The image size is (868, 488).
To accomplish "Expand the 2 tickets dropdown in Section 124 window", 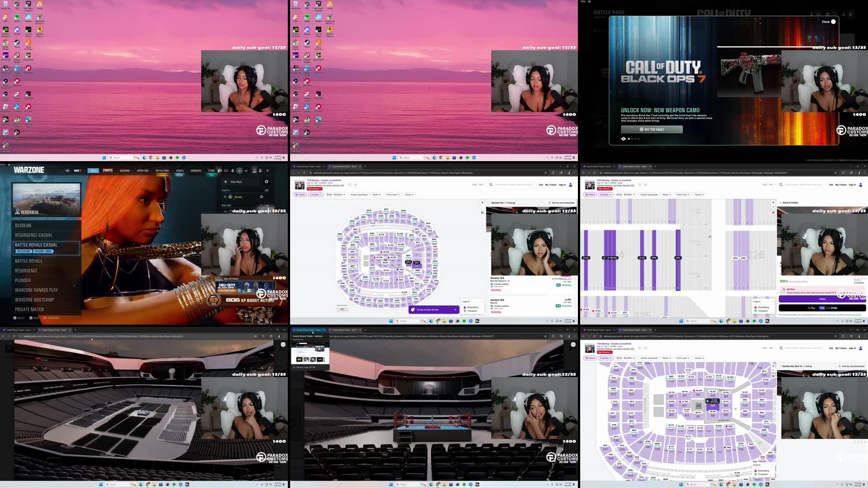I will 316,194.
